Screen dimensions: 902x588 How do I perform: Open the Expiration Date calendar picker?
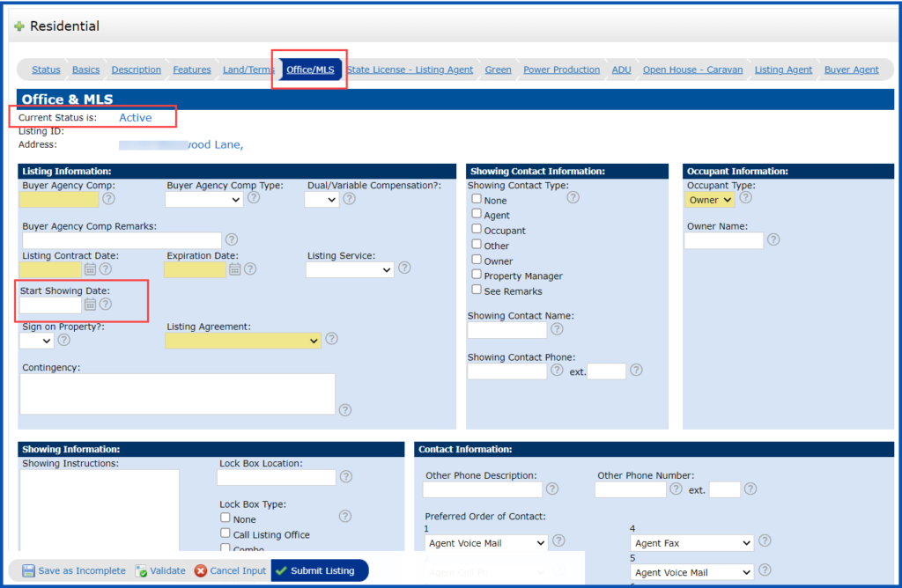coord(234,269)
